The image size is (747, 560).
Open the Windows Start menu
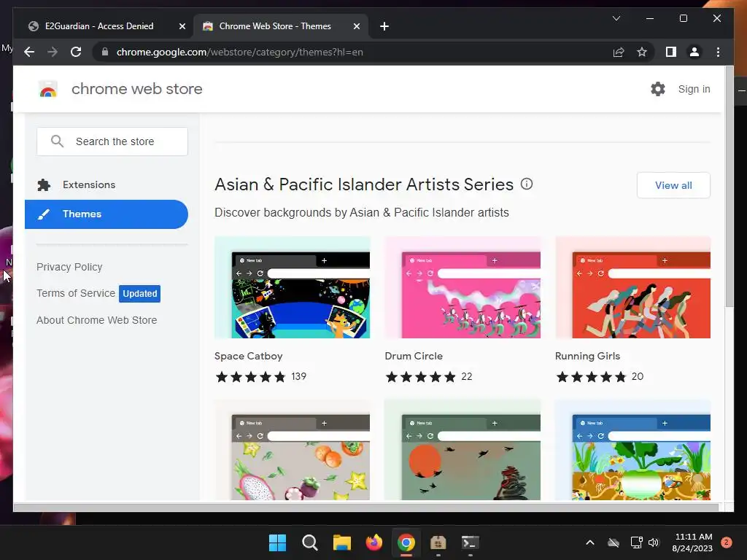click(x=277, y=542)
